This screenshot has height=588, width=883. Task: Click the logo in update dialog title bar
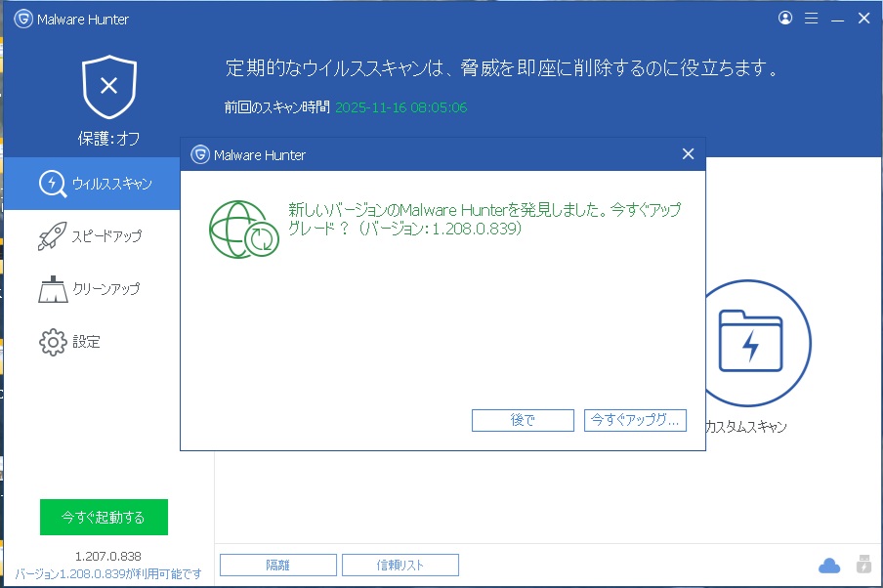(200, 154)
